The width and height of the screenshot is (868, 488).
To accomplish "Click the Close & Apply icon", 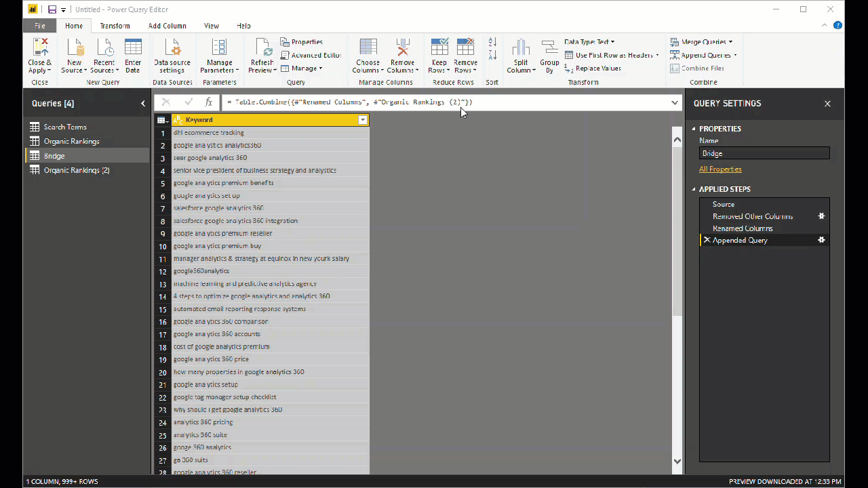I will click(x=39, y=49).
